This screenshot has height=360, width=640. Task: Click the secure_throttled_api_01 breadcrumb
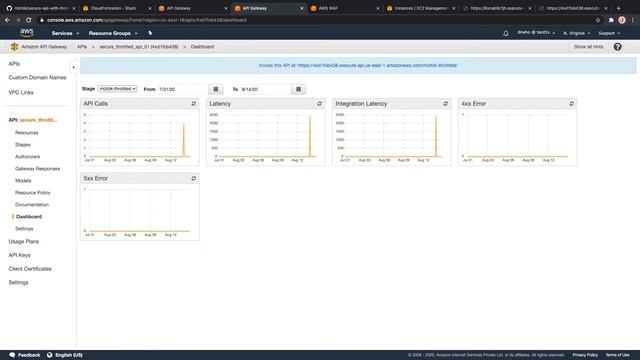pyautogui.click(x=139, y=47)
